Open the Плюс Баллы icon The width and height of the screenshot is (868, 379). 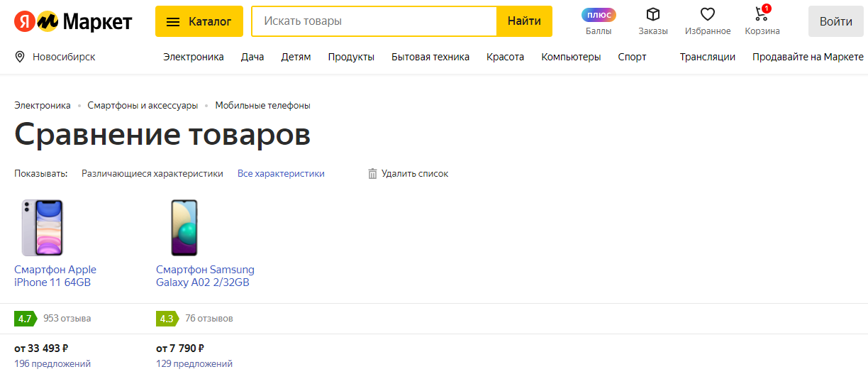[599, 21]
